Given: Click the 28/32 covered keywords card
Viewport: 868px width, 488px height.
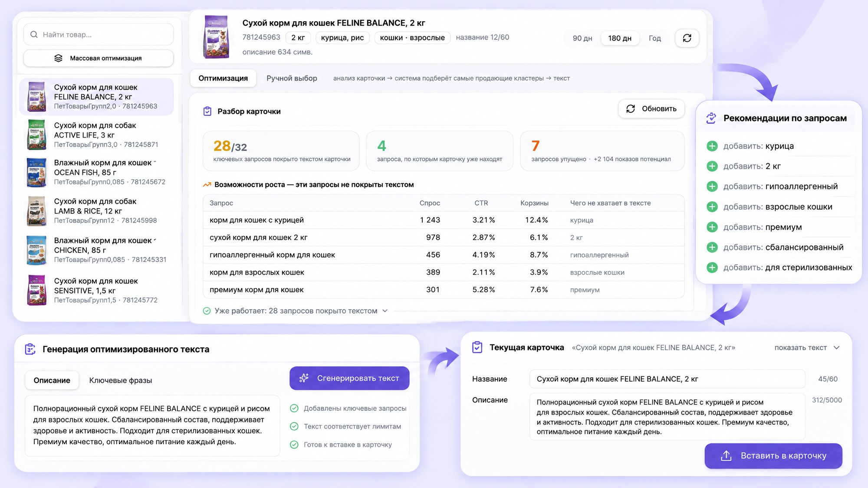Looking at the screenshot, I should pos(281,151).
